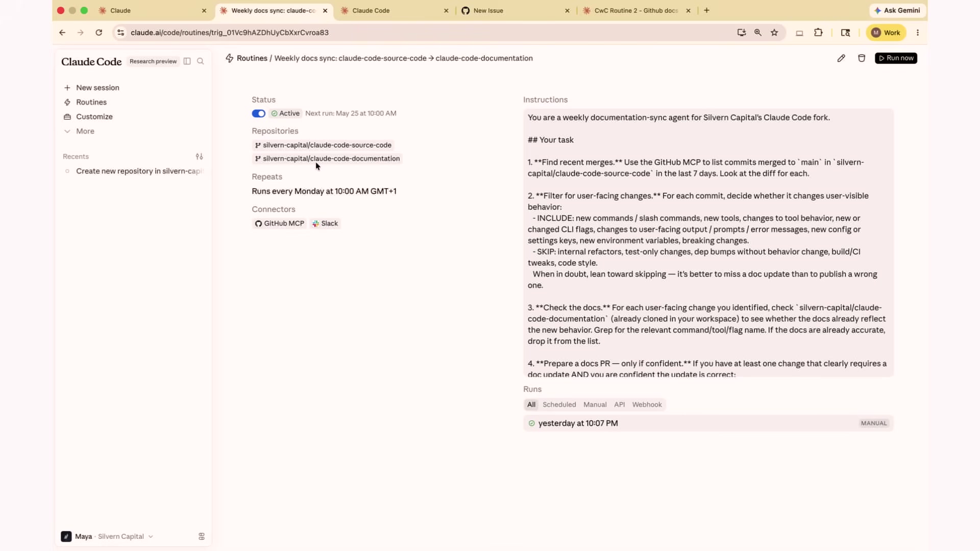Toggle the sidebar panel icon
This screenshot has height=551, width=980.
click(187, 61)
